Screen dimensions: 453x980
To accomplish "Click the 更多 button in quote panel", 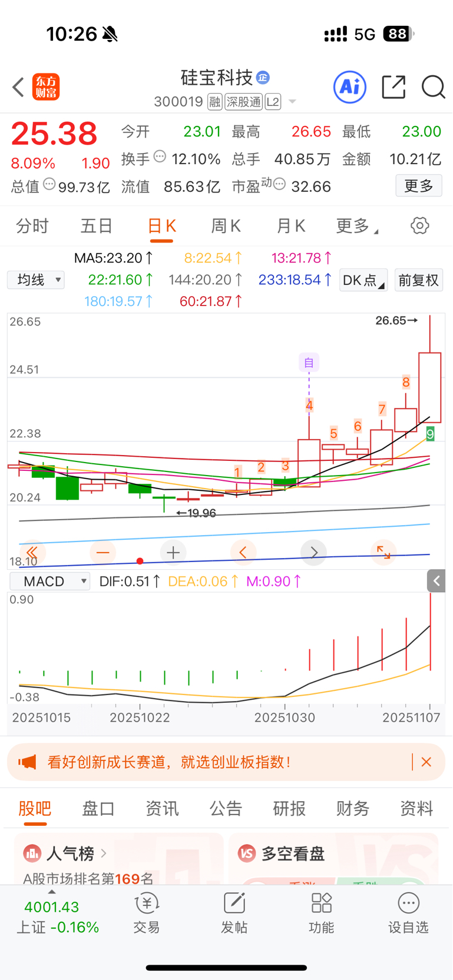I will [419, 186].
